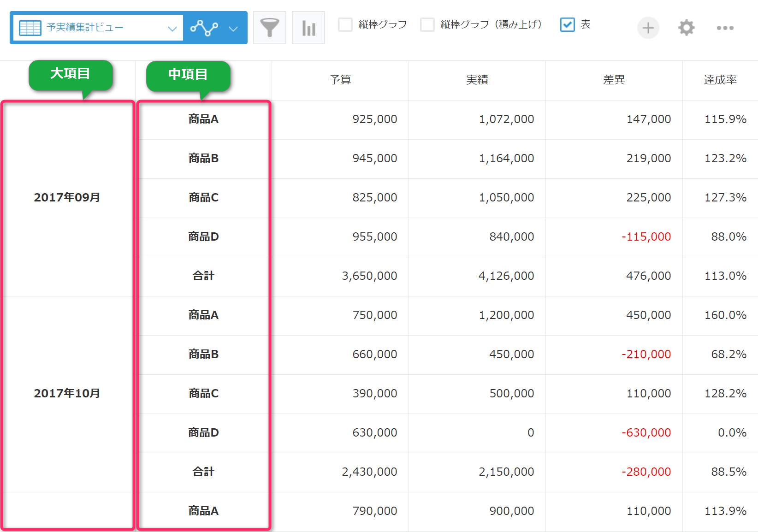The image size is (758, 532).
Task: Click total budget 3,650,000
Action: (369, 276)
